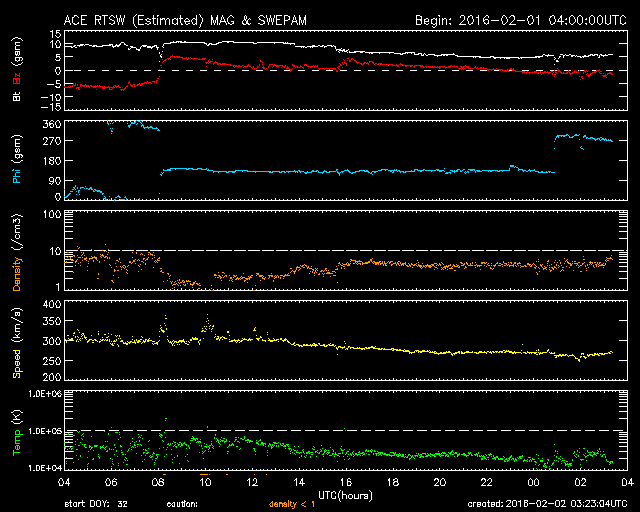Click the orange "Density" axis label

tap(17, 274)
